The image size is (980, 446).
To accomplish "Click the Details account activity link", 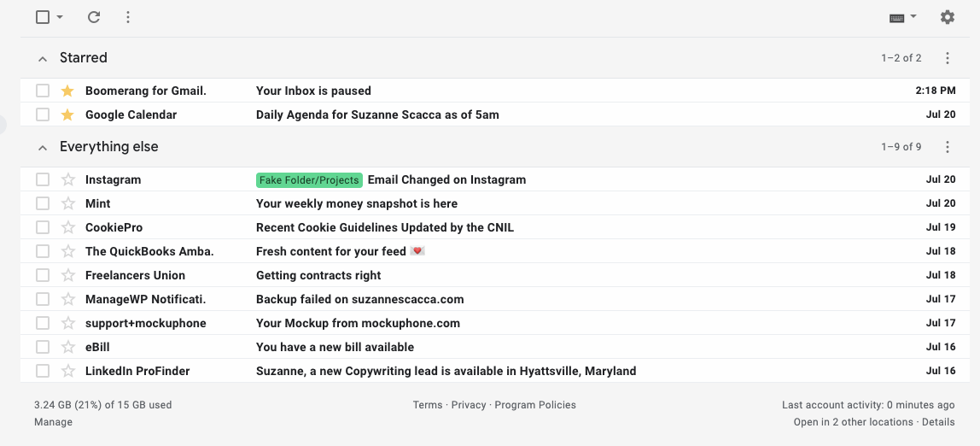I will (x=938, y=421).
